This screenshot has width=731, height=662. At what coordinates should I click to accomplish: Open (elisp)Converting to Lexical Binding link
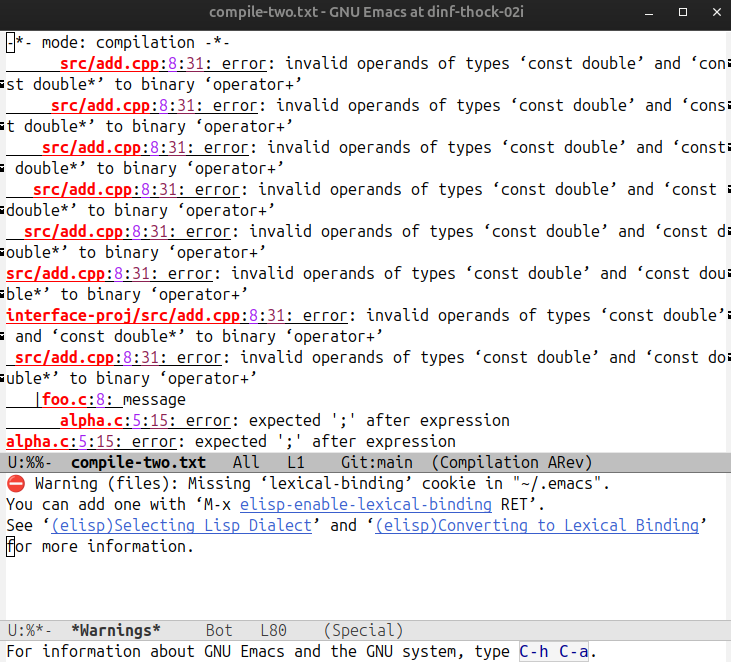click(x=537, y=525)
